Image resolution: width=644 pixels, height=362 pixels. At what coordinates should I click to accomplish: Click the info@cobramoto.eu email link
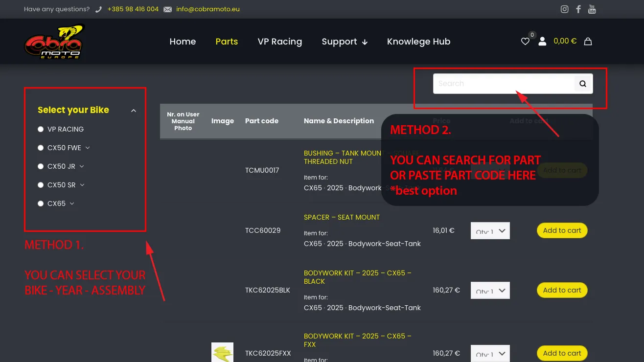pyautogui.click(x=207, y=9)
